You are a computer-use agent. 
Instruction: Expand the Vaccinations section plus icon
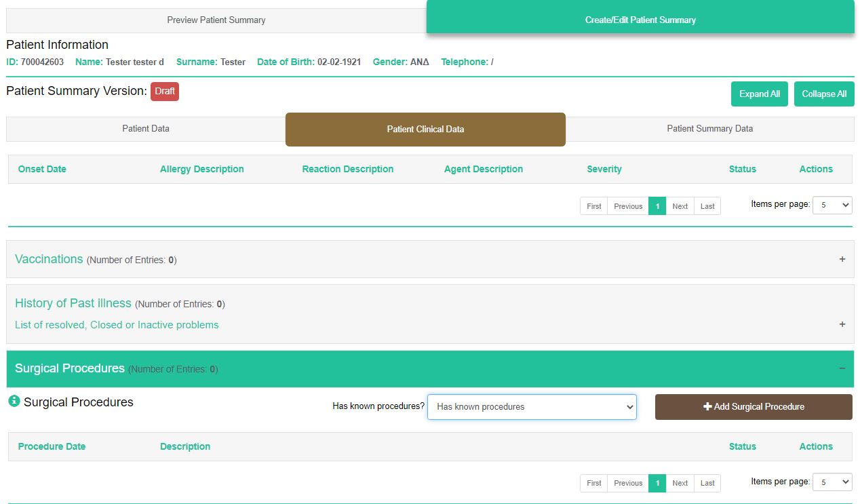click(x=842, y=259)
